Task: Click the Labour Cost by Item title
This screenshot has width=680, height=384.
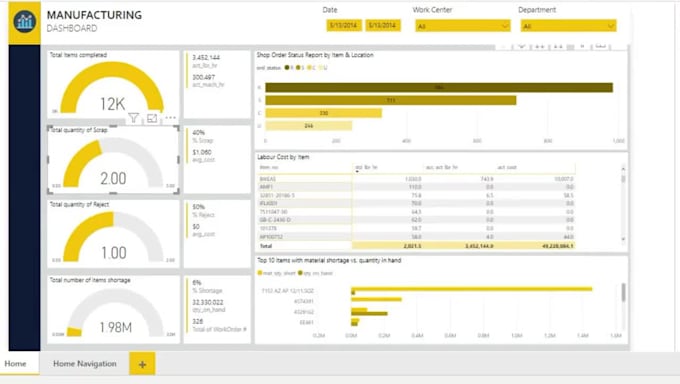Action: [283, 157]
